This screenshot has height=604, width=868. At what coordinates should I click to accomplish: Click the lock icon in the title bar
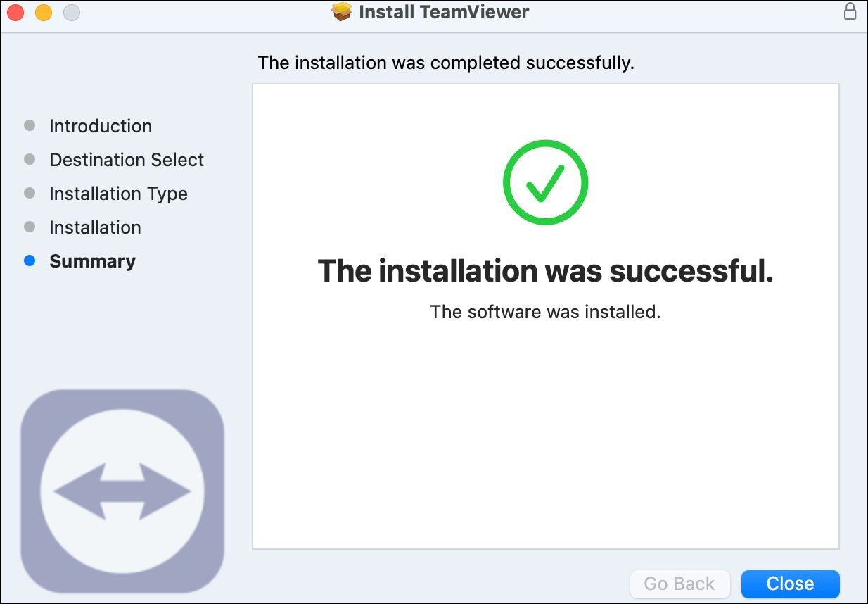850,11
